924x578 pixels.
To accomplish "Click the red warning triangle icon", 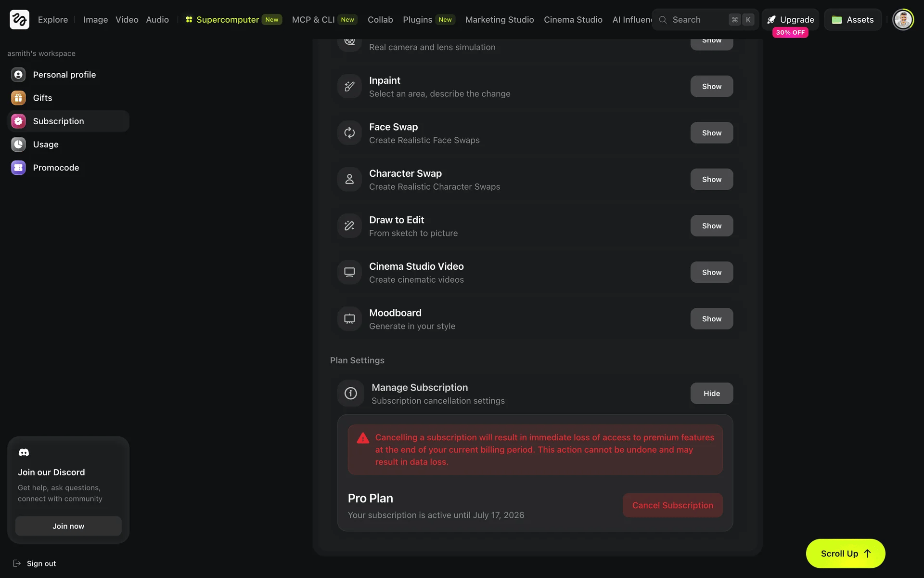I will (363, 438).
